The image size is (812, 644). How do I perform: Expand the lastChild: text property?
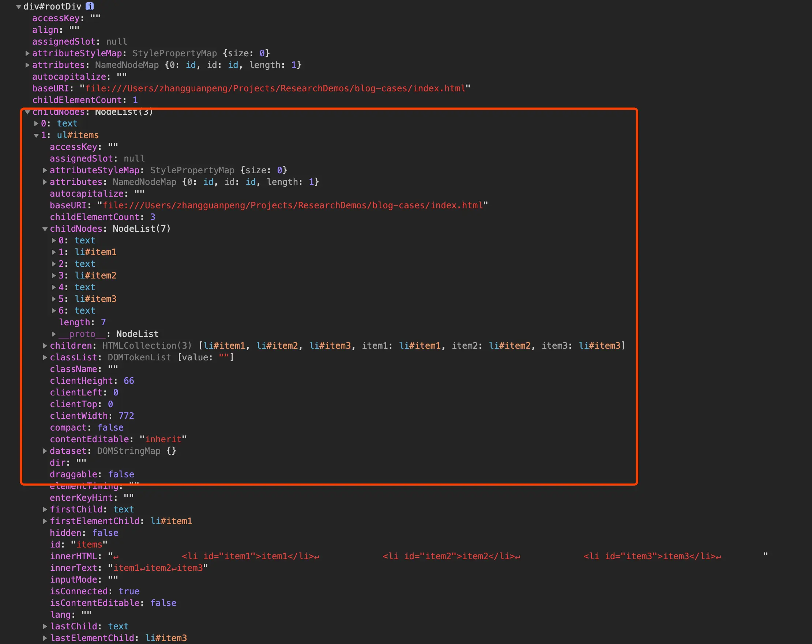[45, 626]
